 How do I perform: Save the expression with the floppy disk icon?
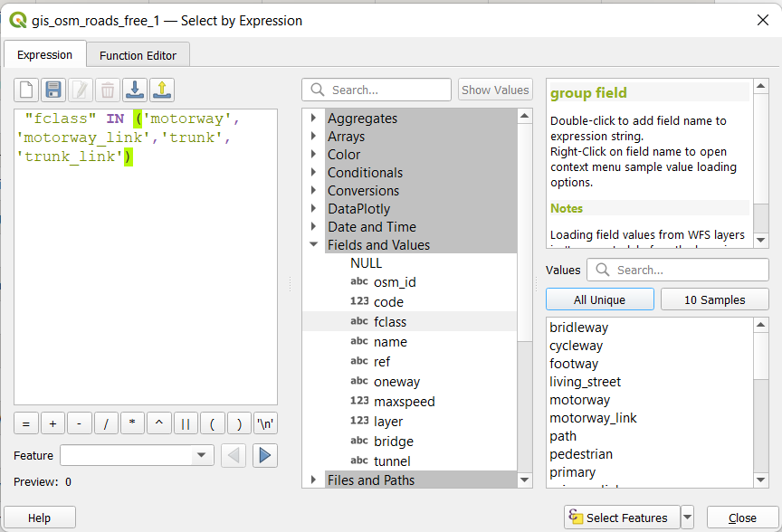(x=53, y=90)
